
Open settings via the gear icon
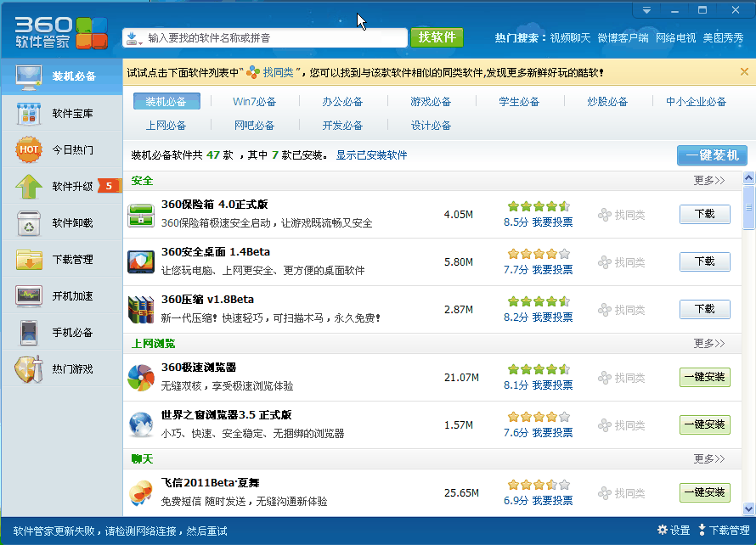coord(663,531)
